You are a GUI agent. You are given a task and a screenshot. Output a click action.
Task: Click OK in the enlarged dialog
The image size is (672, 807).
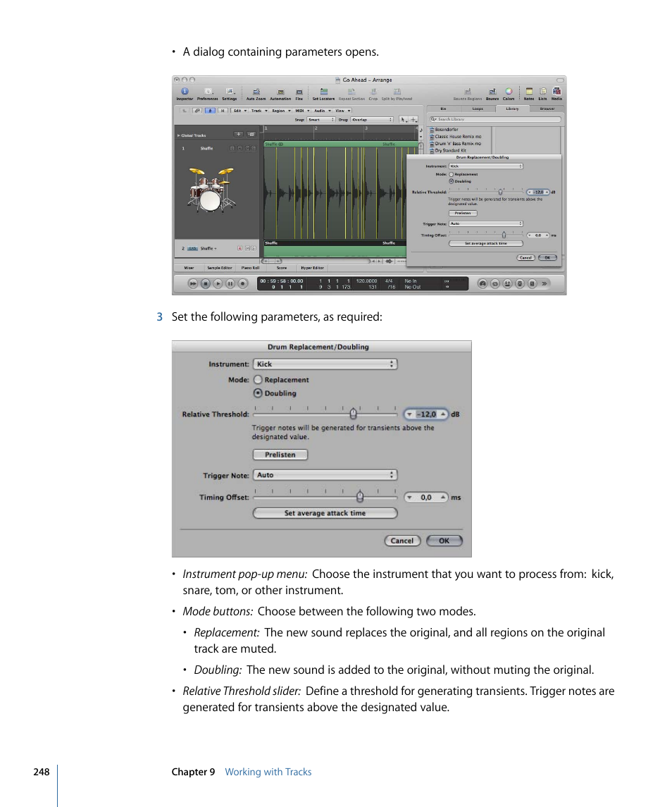coord(444,541)
